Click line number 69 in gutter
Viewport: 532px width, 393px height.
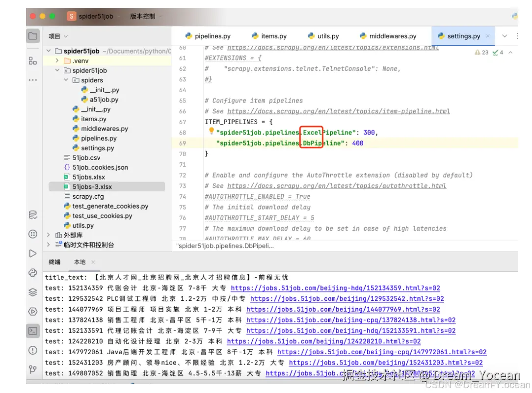[x=183, y=143]
